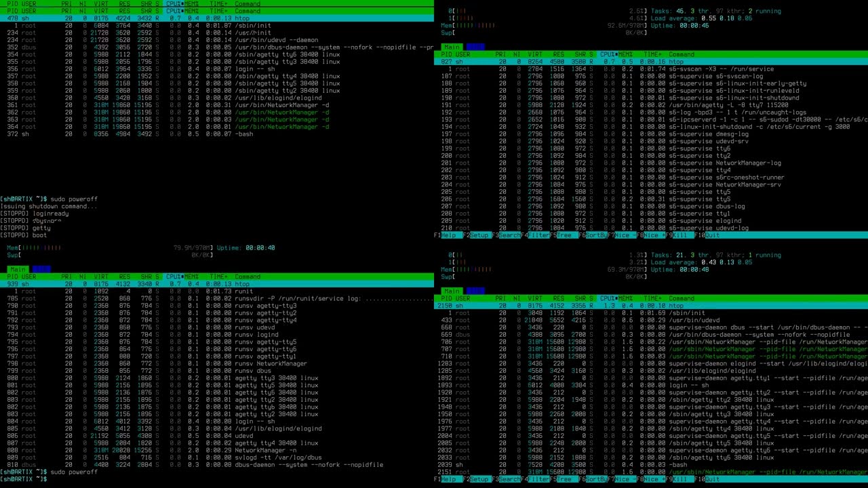
Task: Select the blue tab beside Main in the runit pane
Action: (x=41, y=270)
